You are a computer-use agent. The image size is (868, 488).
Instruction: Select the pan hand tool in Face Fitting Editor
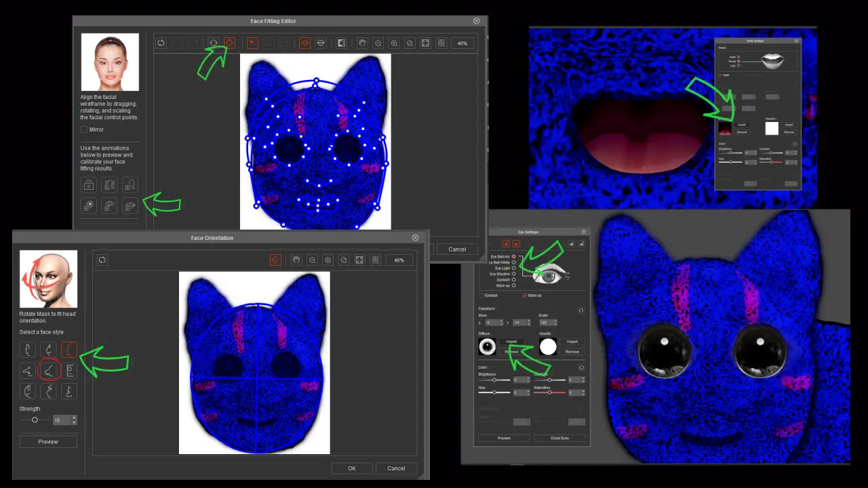point(362,43)
